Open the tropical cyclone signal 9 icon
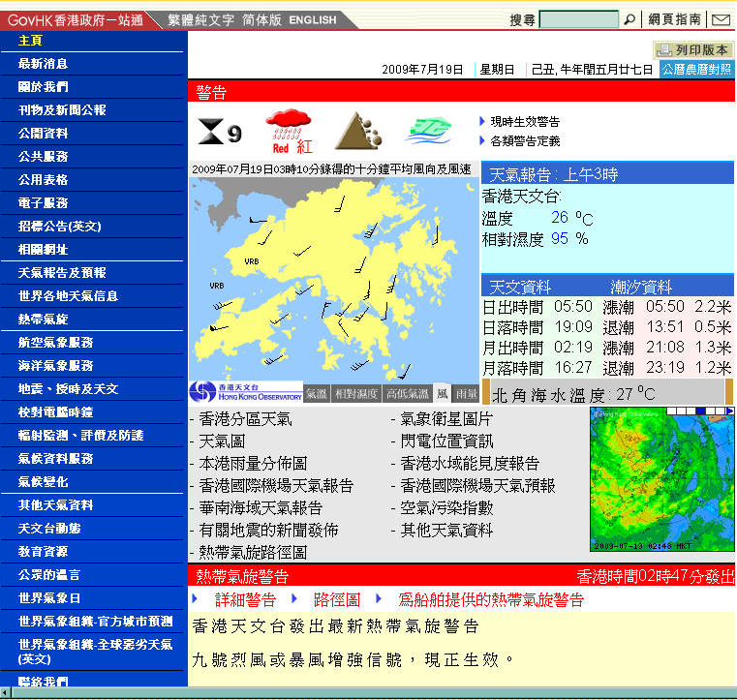The image size is (737, 700). pyautogui.click(x=220, y=132)
